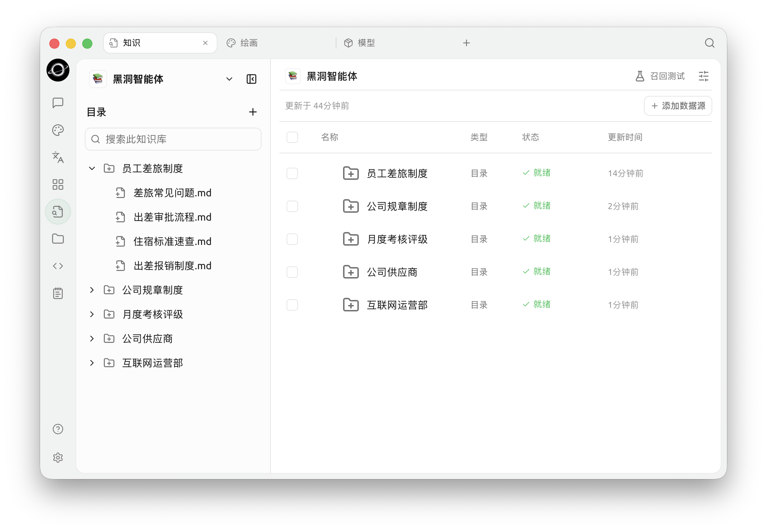
Task: Add a new directory with plus icon
Action: pyautogui.click(x=253, y=112)
